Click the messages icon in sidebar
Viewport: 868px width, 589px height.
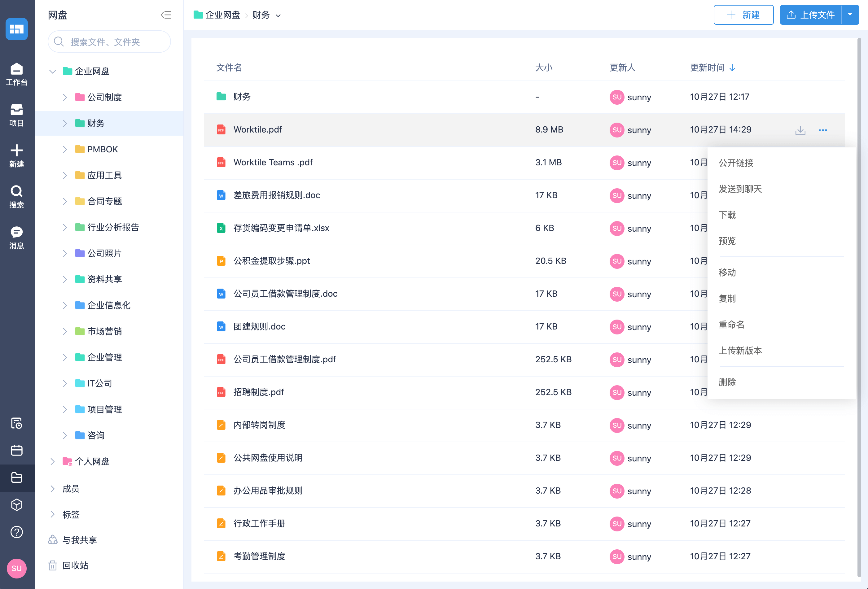pyautogui.click(x=18, y=234)
